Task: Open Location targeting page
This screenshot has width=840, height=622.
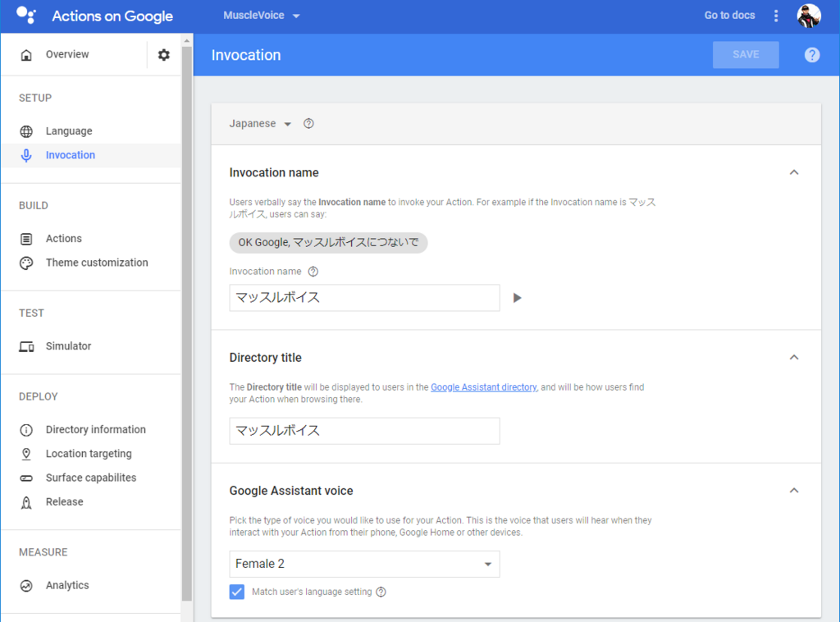Action: pos(89,454)
